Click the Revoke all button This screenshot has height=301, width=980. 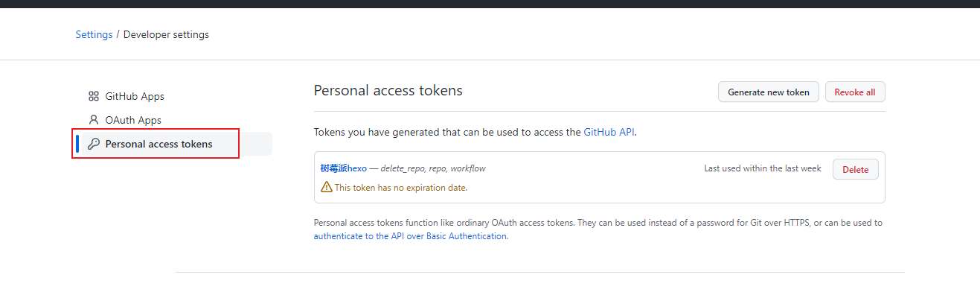[854, 92]
